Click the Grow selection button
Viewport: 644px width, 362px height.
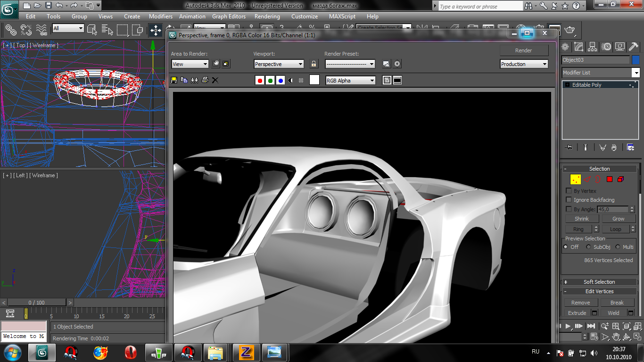click(x=618, y=219)
